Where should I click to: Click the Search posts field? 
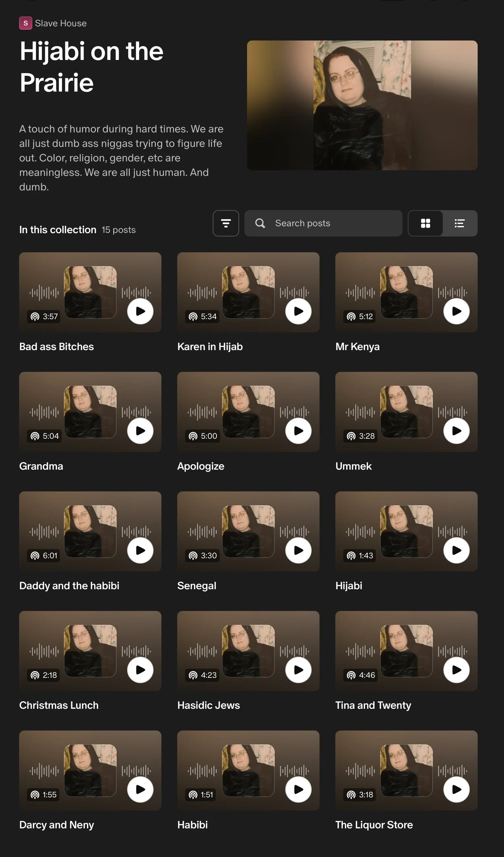323,223
